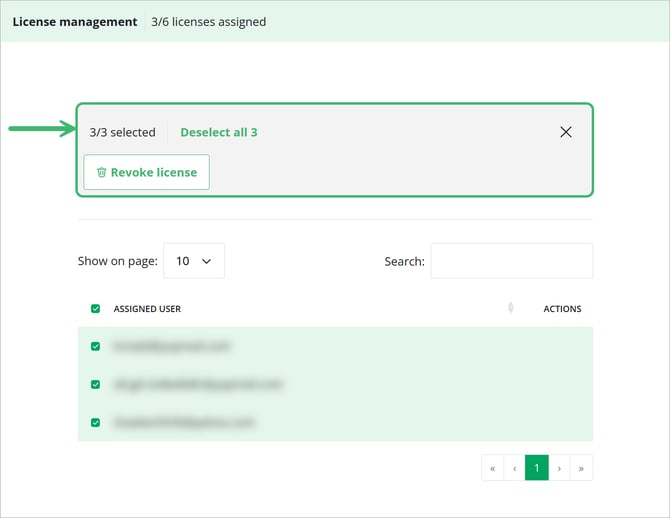Uncheck the first user row checkbox
Screen dimensions: 670x518
tap(96, 346)
